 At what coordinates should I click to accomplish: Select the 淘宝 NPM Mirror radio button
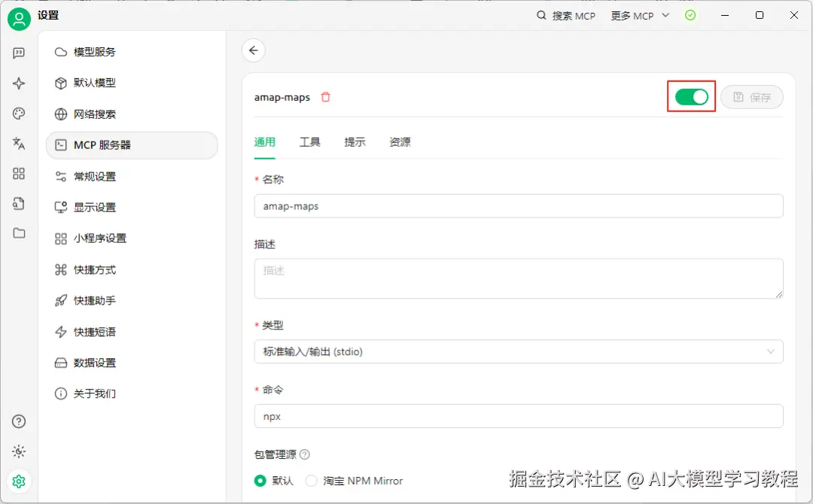coord(310,481)
